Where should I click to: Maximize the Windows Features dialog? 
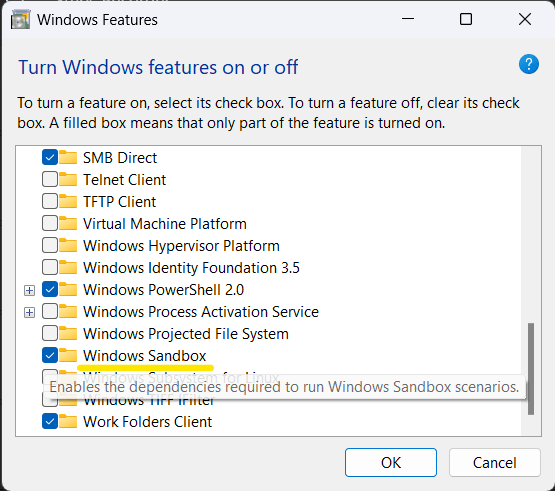click(x=466, y=19)
